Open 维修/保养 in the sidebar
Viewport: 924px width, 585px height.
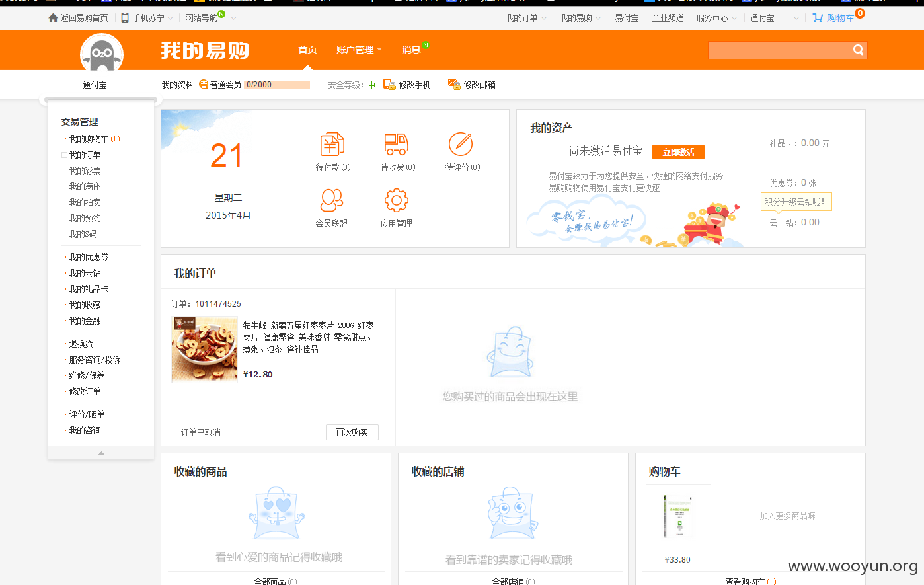[x=87, y=375]
